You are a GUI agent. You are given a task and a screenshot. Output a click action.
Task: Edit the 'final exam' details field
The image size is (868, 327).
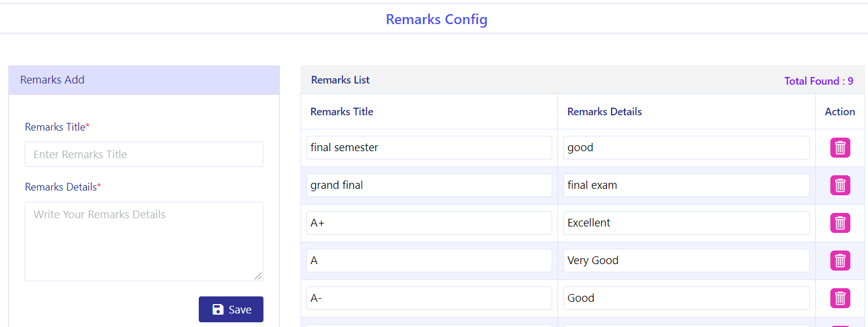[x=686, y=185]
